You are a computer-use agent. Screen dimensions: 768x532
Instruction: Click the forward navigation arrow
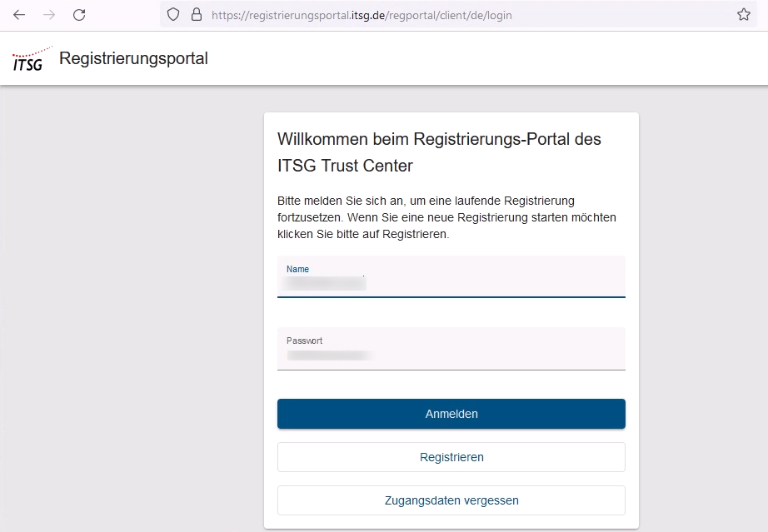48,14
